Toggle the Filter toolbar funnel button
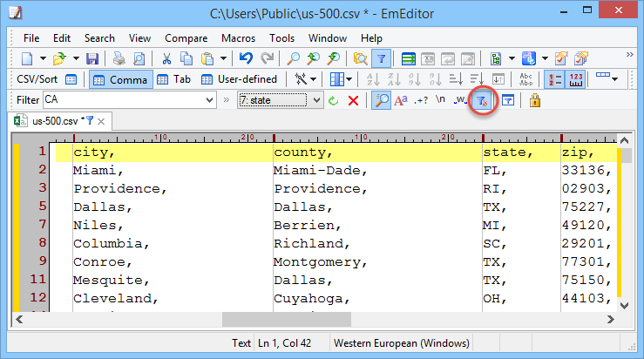644x359 pixels. pyautogui.click(x=381, y=58)
